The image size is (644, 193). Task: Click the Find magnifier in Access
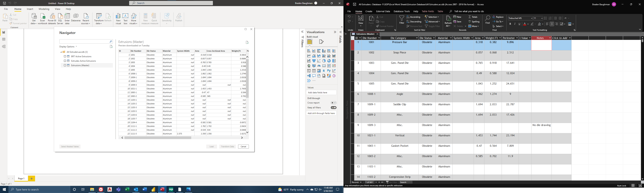(x=487, y=20)
